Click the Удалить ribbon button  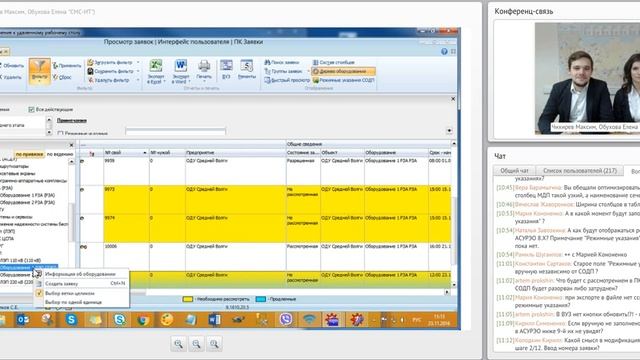click(x=11, y=77)
